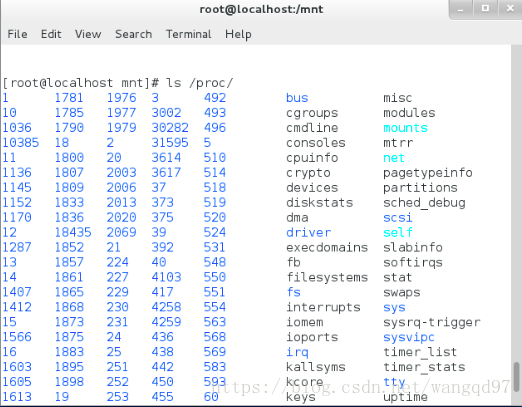Click the 'driver' directory entry
The width and height of the screenshot is (522, 407).
[x=308, y=232]
